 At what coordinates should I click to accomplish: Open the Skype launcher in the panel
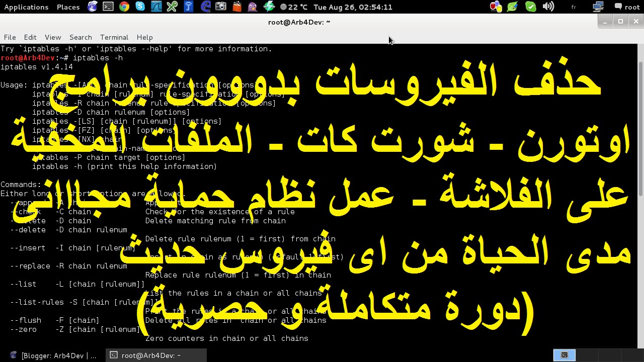tap(140, 7)
